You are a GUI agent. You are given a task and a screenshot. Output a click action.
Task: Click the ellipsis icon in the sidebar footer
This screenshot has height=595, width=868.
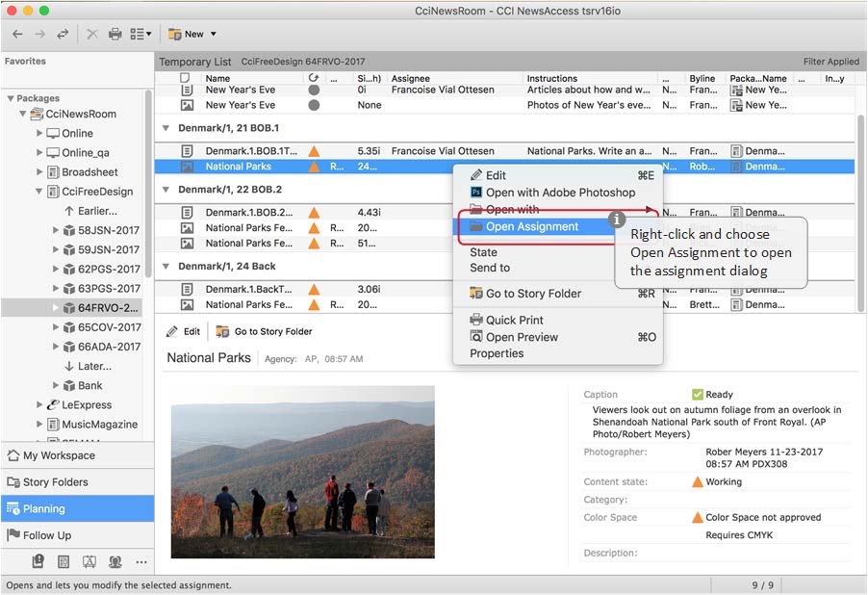(140, 561)
